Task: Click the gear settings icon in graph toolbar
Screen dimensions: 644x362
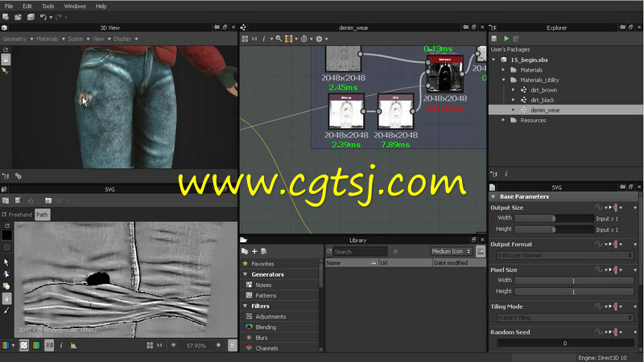Action: [x=319, y=39]
